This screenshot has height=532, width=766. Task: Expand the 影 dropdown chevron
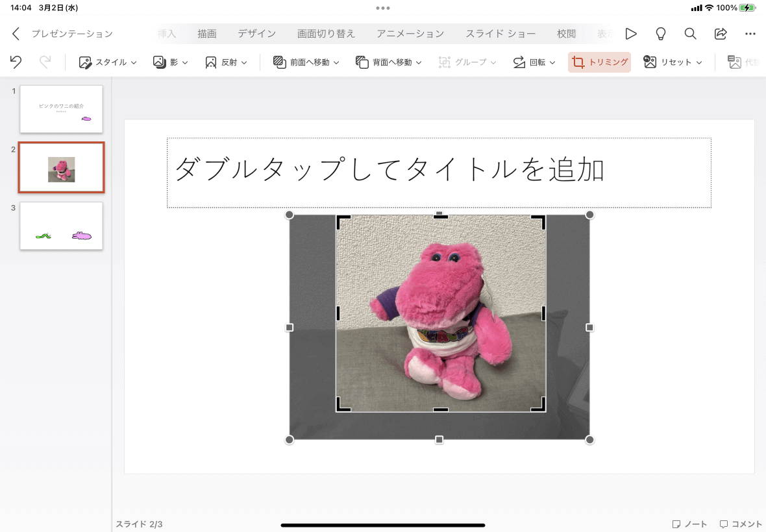click(184, 63)
